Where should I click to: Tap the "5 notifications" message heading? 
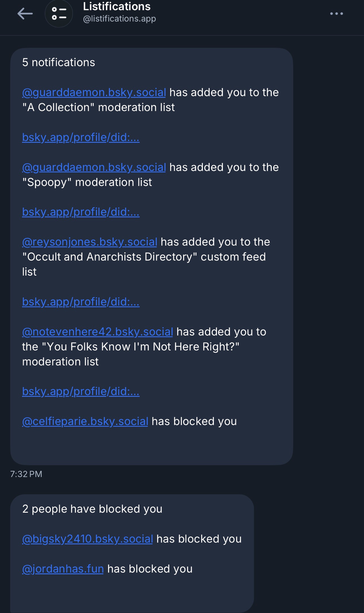click(58, 63)
